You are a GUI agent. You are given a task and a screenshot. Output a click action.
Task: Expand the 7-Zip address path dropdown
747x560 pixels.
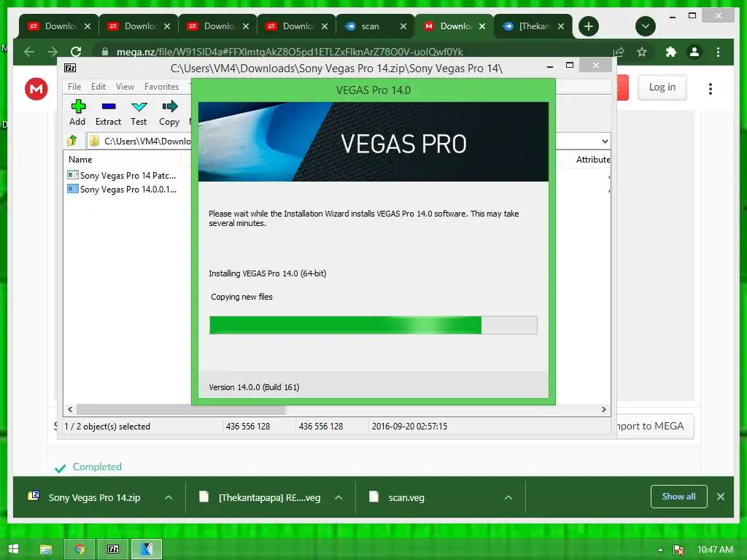605,141
